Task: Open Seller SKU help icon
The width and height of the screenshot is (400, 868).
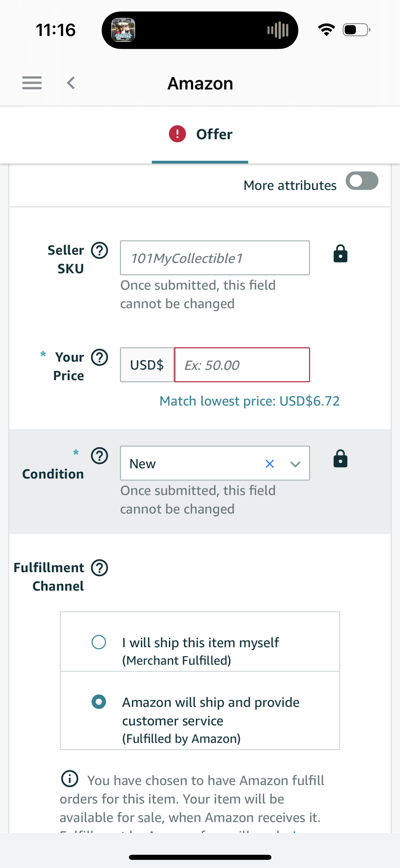Action: coord(99,251)
